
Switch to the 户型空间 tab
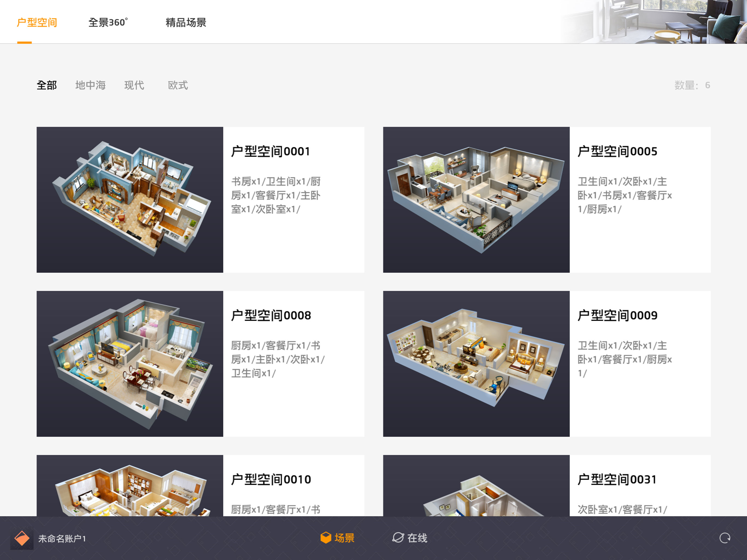pos(37,23)
